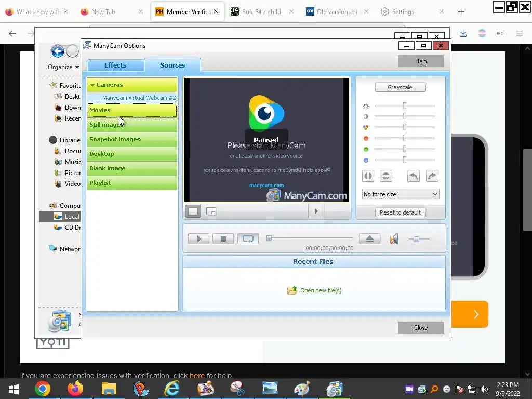Screen dimensions: 532x399
Task: Play the video source
Action: point(199,239)
